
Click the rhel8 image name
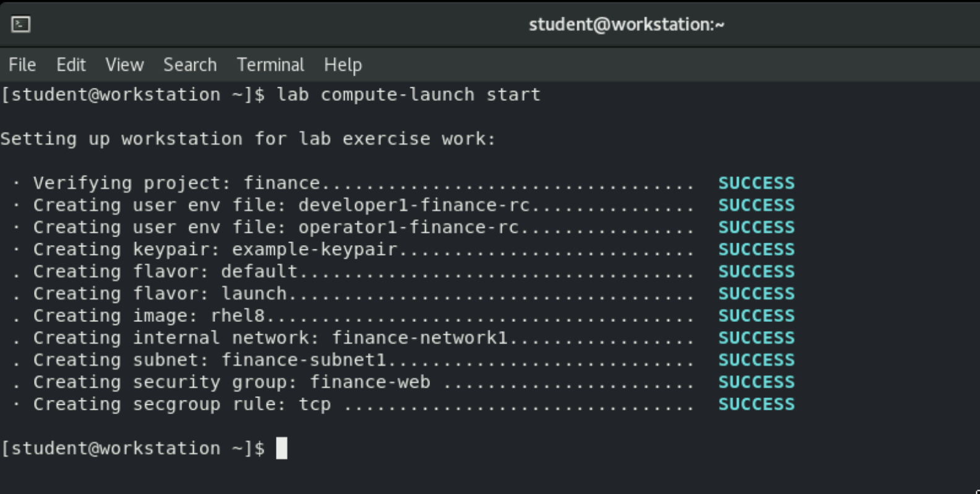click(238, 316)
